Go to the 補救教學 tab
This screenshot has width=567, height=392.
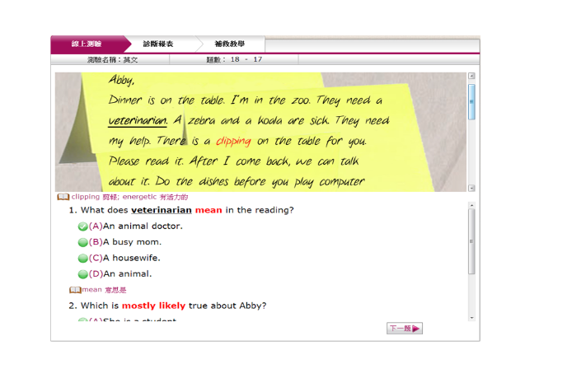[228, 44]
